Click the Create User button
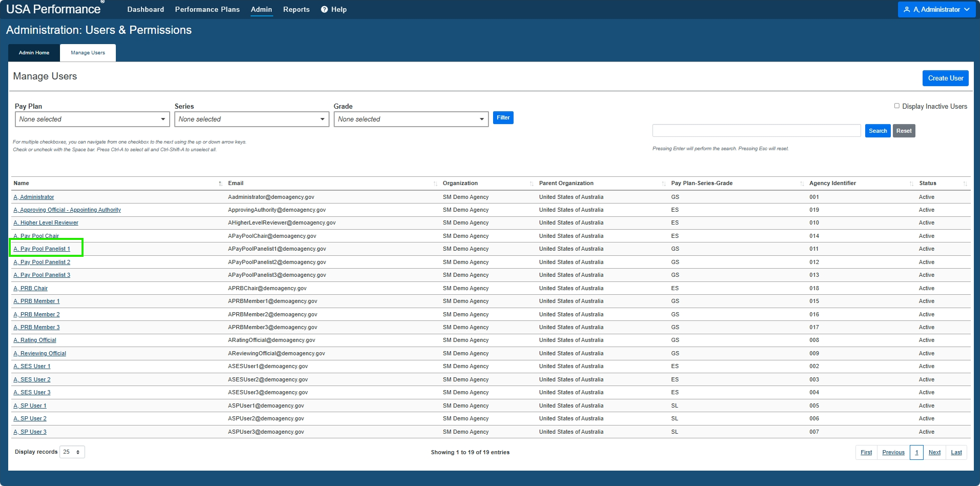The height and width of the screenshot is (486, 980). tap(946, 78)
